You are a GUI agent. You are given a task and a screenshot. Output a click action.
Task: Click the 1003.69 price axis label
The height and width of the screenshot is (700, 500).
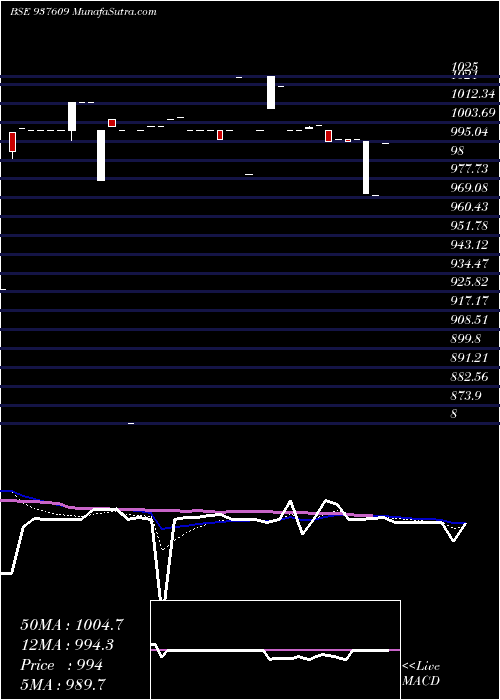click(473, 113)
